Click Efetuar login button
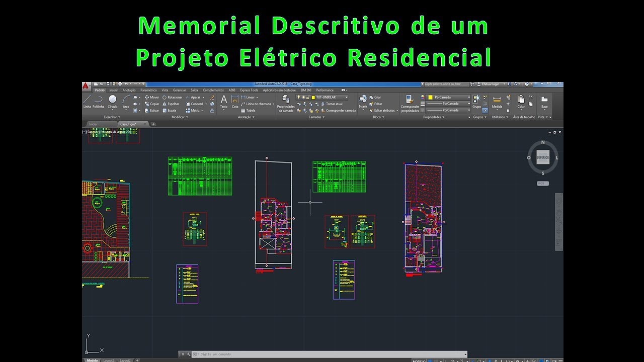Screen dimensions: 644x362 491,84
